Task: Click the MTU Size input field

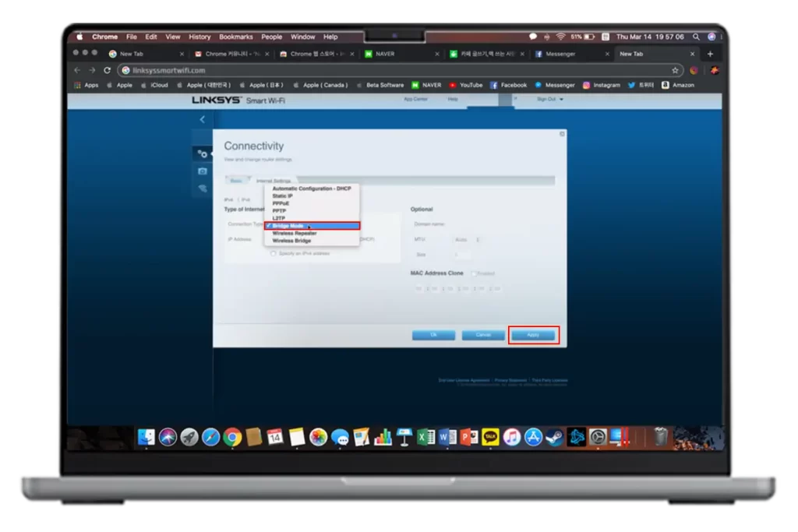Action: click(462, 254)
